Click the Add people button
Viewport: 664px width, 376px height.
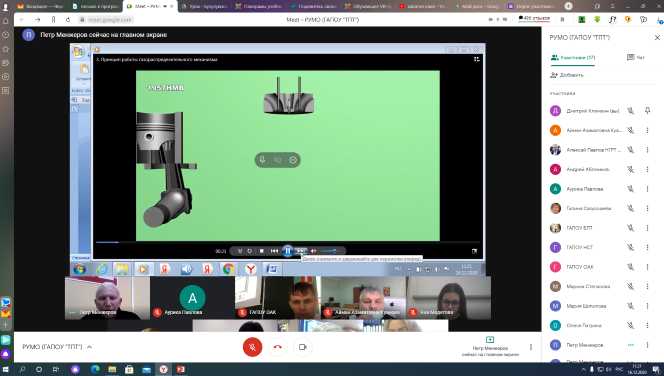tap(567, 75)
